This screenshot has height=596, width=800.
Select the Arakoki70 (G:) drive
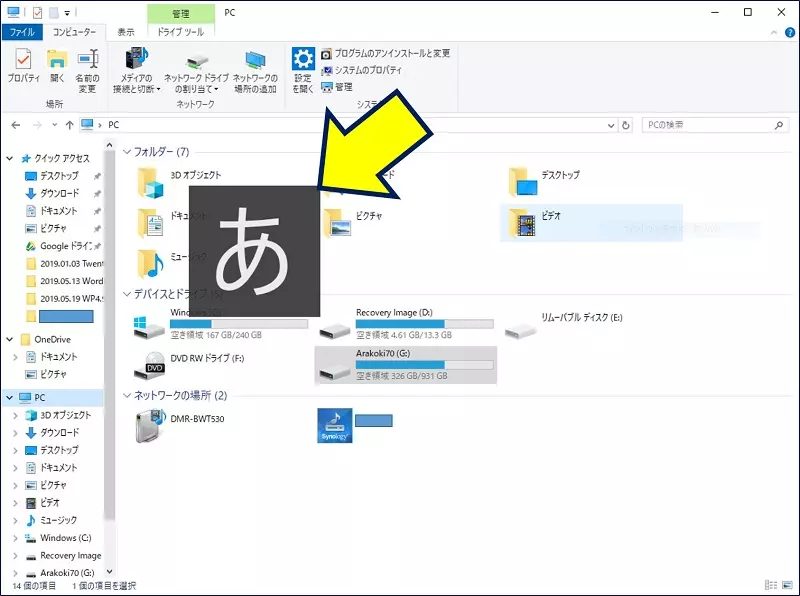click(x=406, y=365)
